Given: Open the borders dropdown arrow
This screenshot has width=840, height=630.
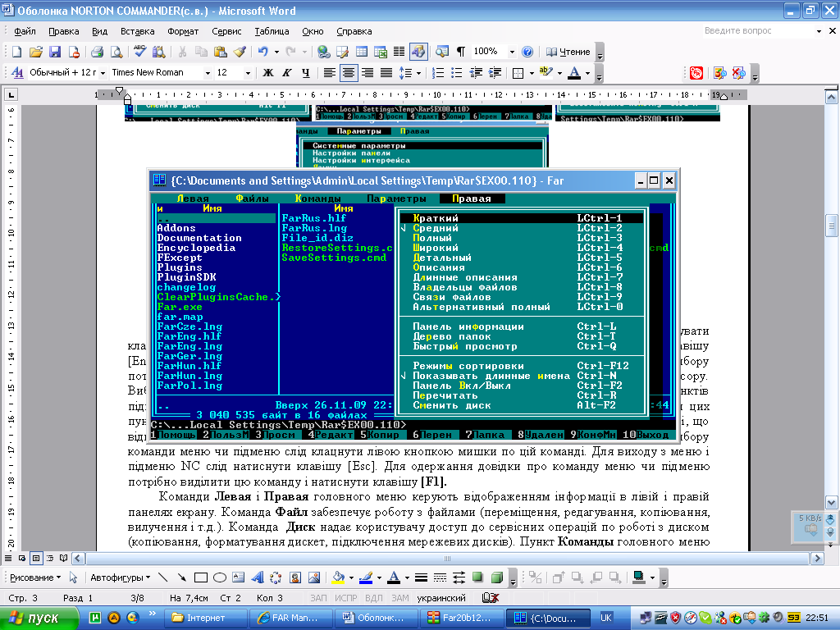Looking at the screenshot, I should 532,72.
